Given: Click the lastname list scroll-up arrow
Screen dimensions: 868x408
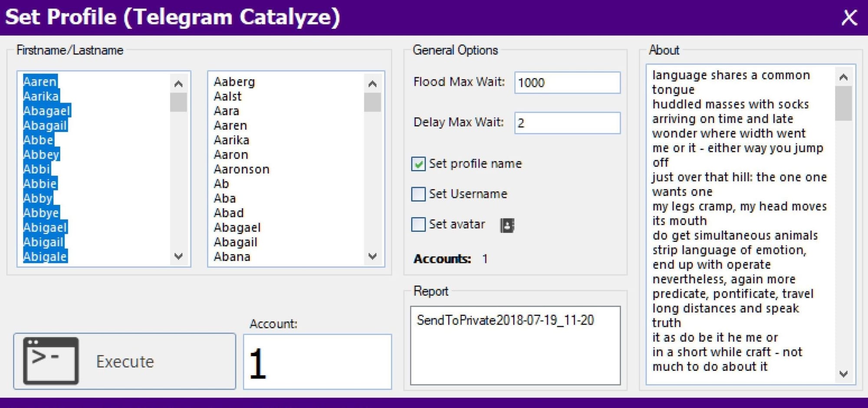Looking at the screenshot, I should 372,83.
